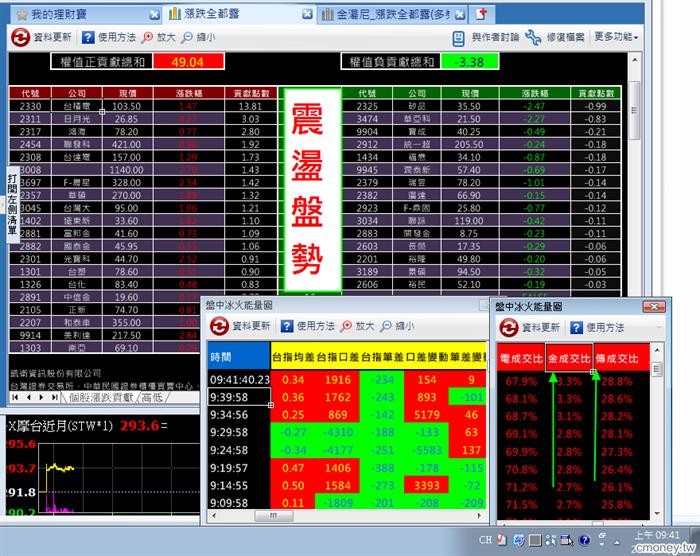The width and height of the screenshot is (700, 556).
Task: Open the 與作者討論 discussion icon
Action: click(459, 37)
